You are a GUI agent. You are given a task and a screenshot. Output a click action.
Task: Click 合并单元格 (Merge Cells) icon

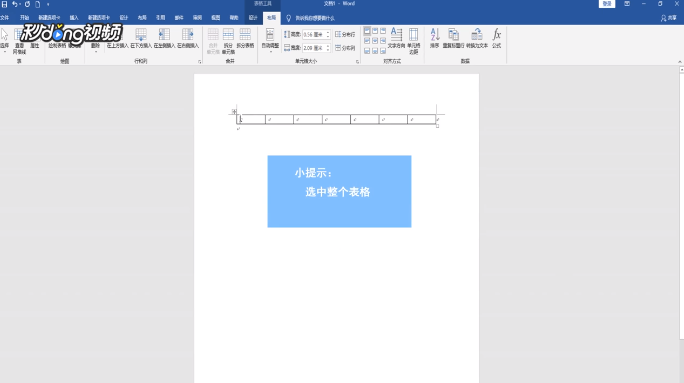coord(213,35)
